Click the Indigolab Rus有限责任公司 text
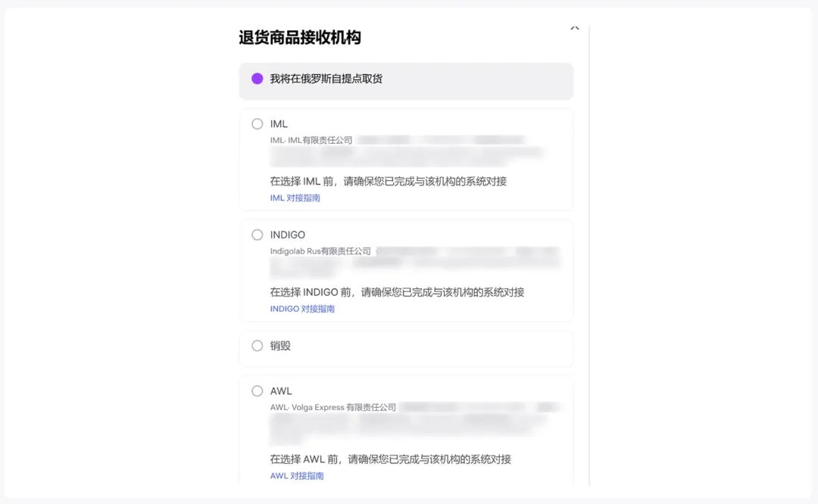This screenshot has width=818, height=504. 320,251
